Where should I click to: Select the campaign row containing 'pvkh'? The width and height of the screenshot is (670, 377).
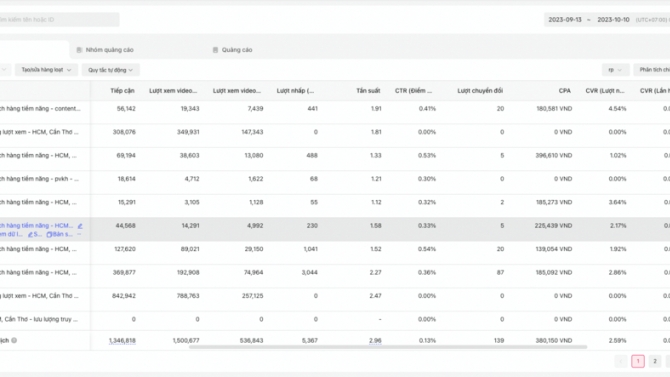coord(39,179)
